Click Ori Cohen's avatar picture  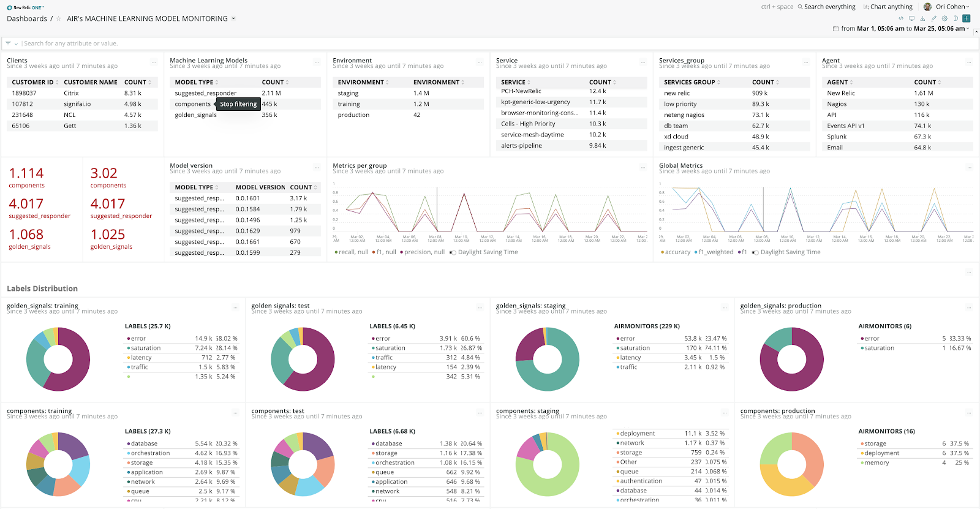927,7
